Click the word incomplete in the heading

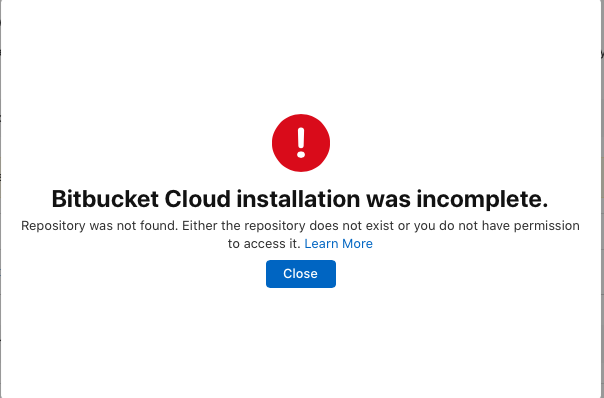[x=482, y=199]
